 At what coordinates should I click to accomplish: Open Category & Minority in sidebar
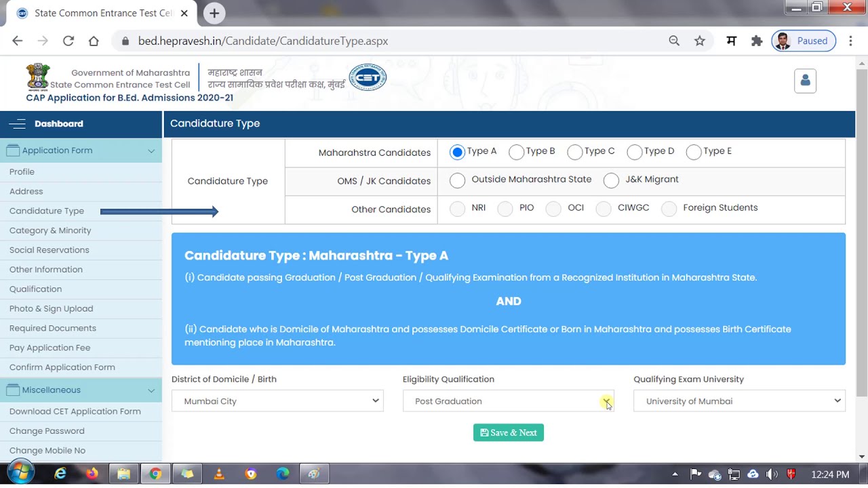pos(50,230)
